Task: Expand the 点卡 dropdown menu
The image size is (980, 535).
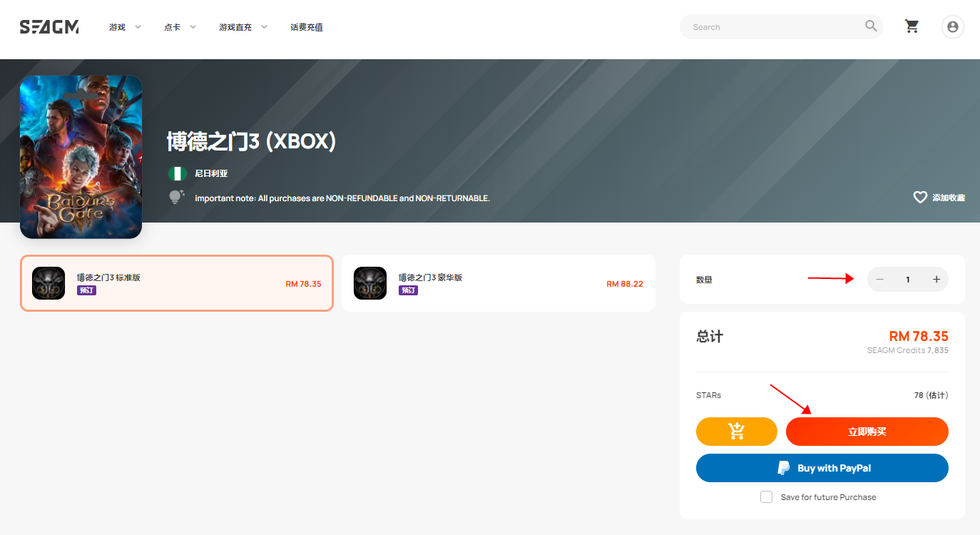Action: click(180, 27)
